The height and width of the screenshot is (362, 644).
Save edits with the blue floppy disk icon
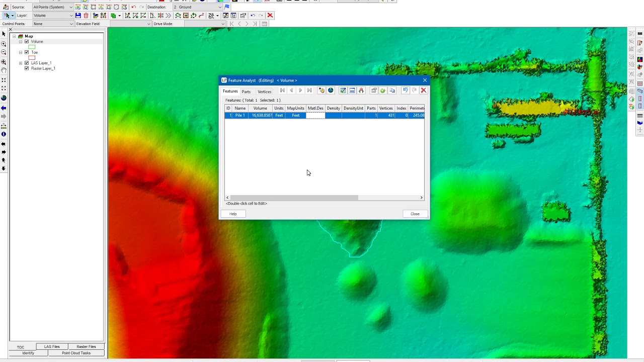click(78, 16)
